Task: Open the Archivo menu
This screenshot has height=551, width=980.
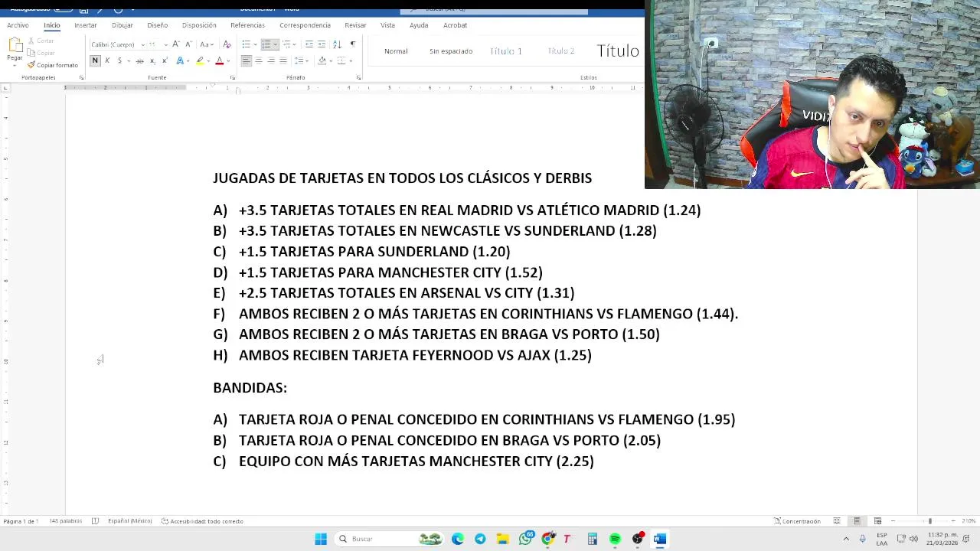Action: 18,25
